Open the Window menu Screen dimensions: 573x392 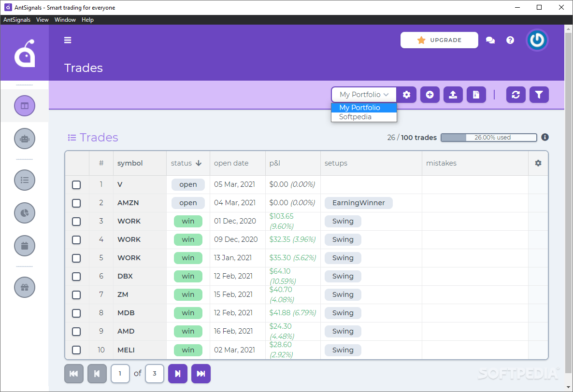pyautogui.click(x=65, y=20)
